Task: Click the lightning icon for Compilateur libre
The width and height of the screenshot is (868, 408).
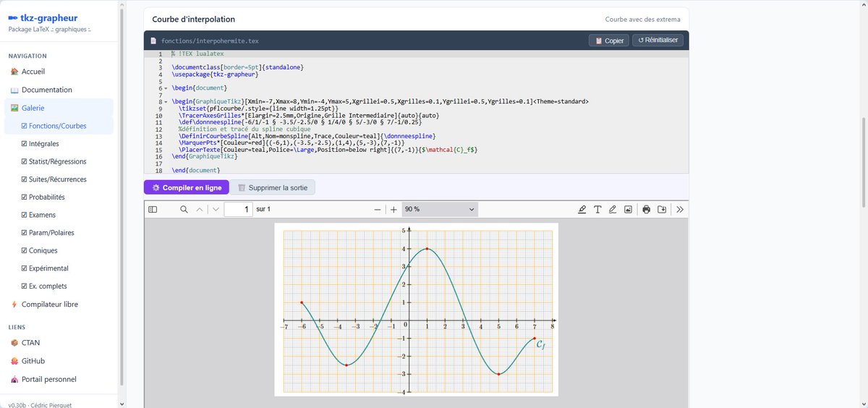Action: pyautogui.click(x=14, y=305)
